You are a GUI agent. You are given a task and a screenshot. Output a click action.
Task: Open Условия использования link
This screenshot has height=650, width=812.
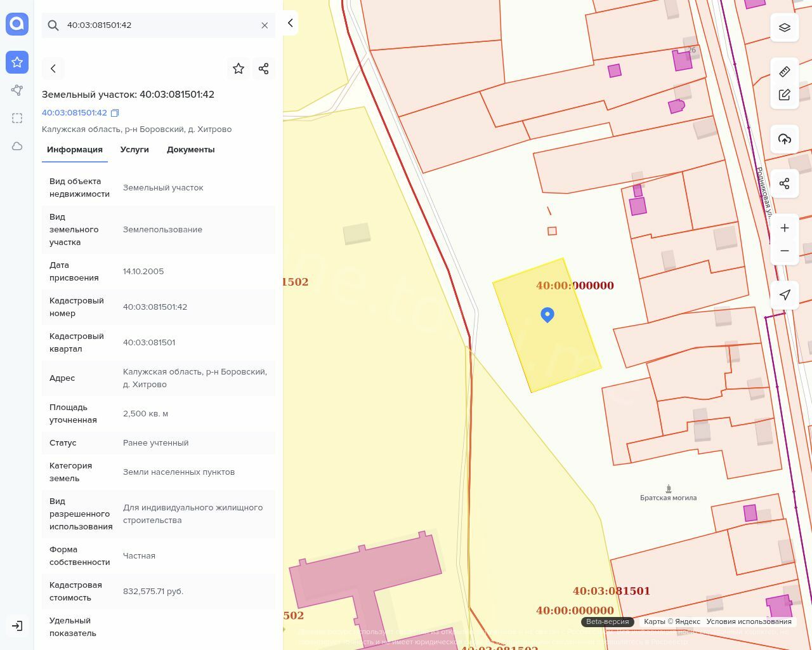tap(749, 621)
